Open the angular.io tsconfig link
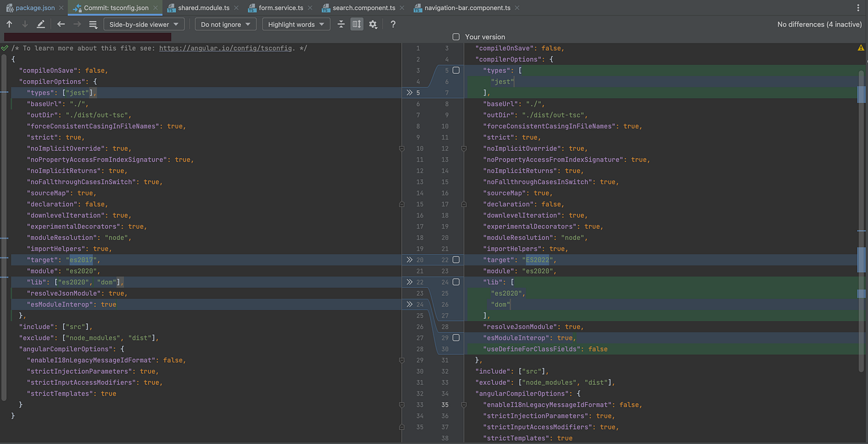This screenshot has width=868, height=444. coord(225,48)
